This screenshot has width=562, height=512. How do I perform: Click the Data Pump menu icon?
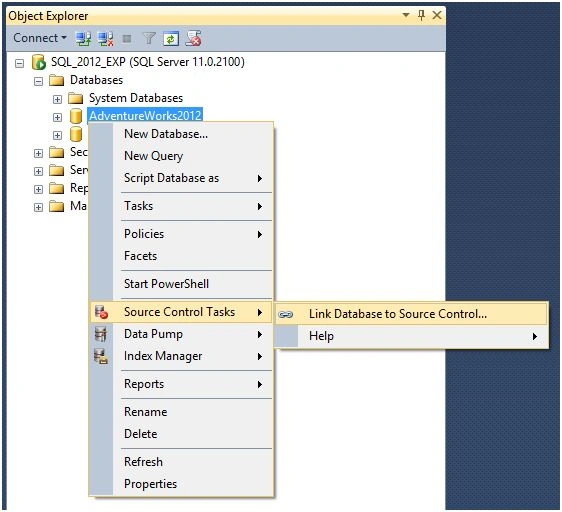(101, 334)
